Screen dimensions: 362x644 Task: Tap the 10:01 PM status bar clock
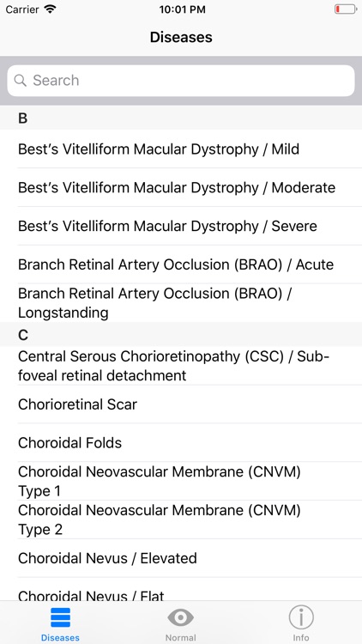182,9
